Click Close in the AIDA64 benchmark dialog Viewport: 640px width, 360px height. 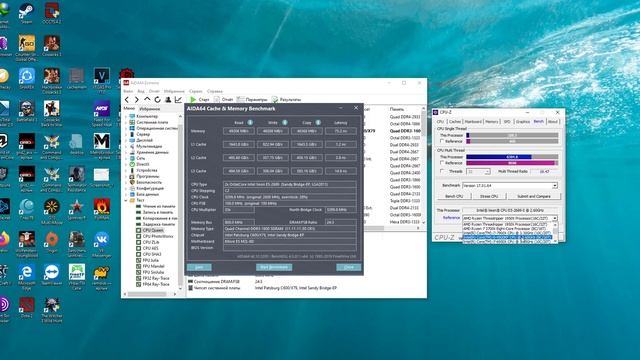pos(349,267)
